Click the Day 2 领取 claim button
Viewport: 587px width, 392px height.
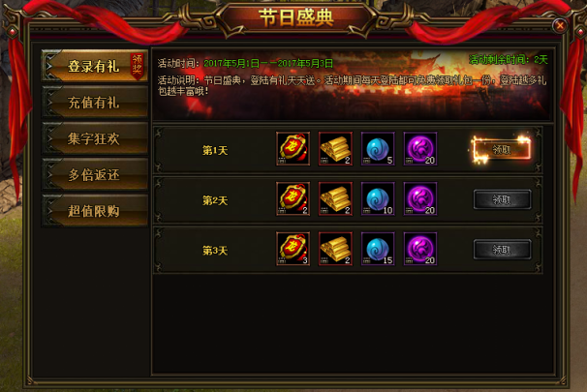(x=502, y=199)
